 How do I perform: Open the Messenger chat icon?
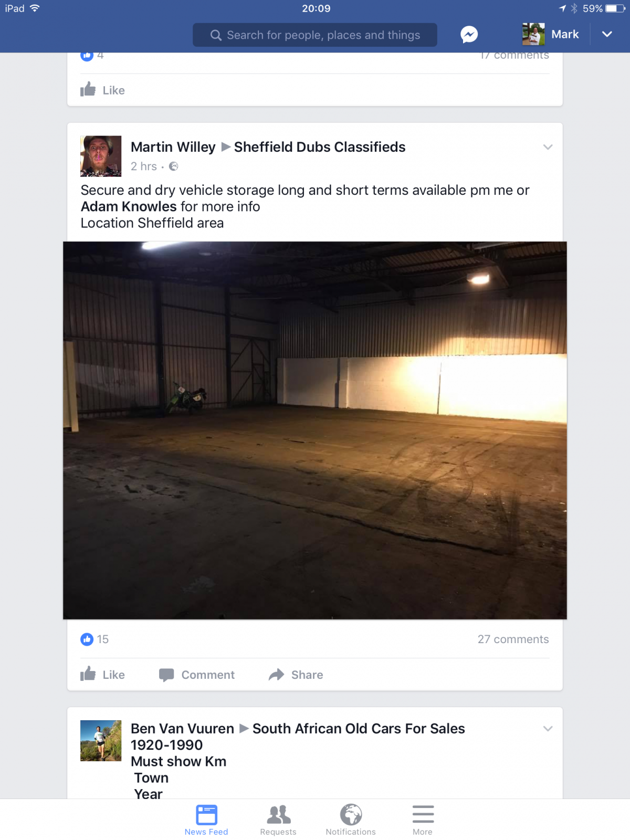click(x=469, y=35)
